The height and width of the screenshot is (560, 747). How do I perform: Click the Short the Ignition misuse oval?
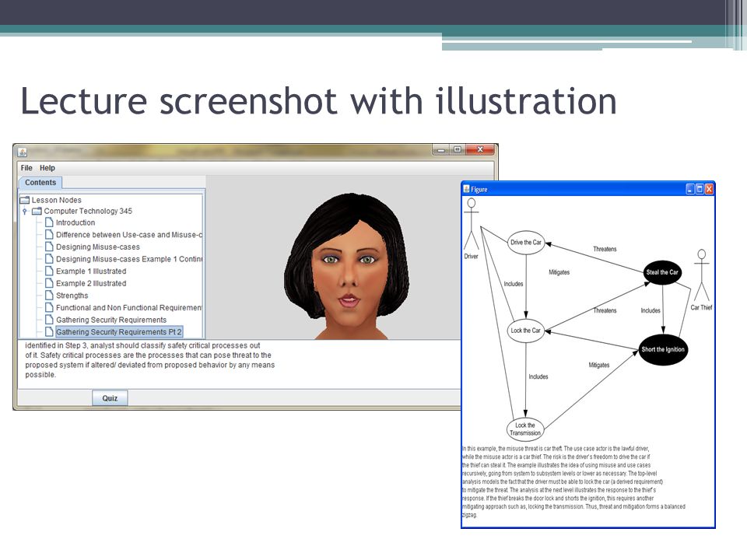(663, 349)
